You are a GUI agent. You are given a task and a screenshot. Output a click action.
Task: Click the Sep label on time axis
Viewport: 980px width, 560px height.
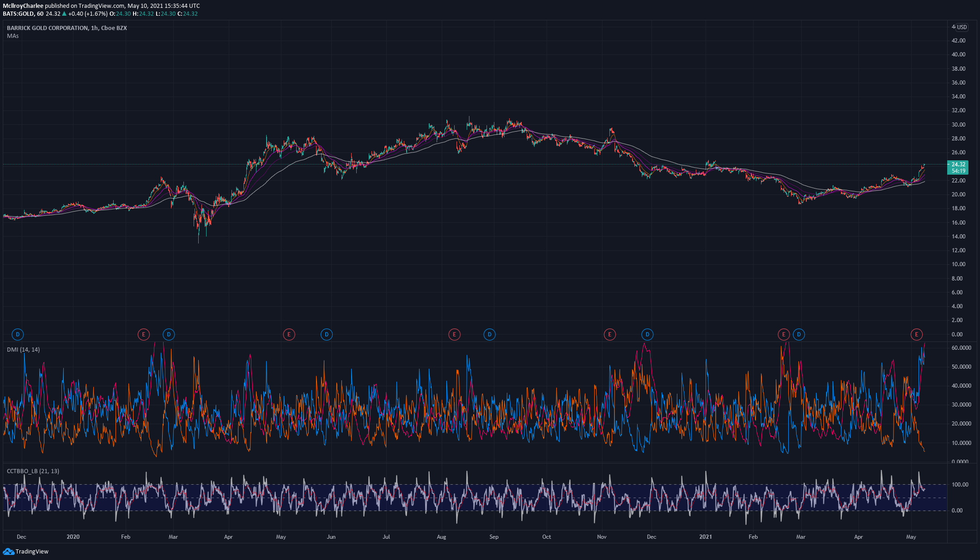[x=494, y=537]
